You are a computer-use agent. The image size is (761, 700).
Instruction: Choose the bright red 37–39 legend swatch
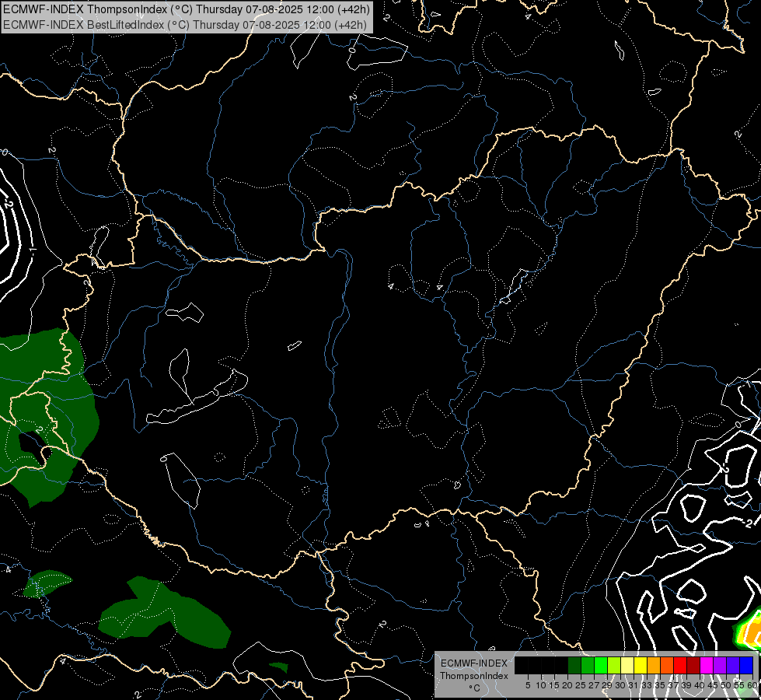tap(680, 665)
